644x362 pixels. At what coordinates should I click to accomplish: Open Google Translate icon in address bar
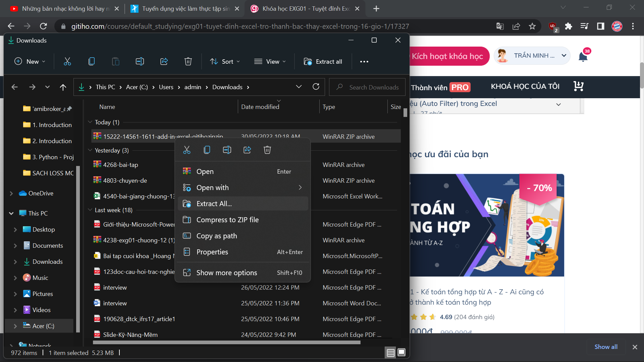500,26
